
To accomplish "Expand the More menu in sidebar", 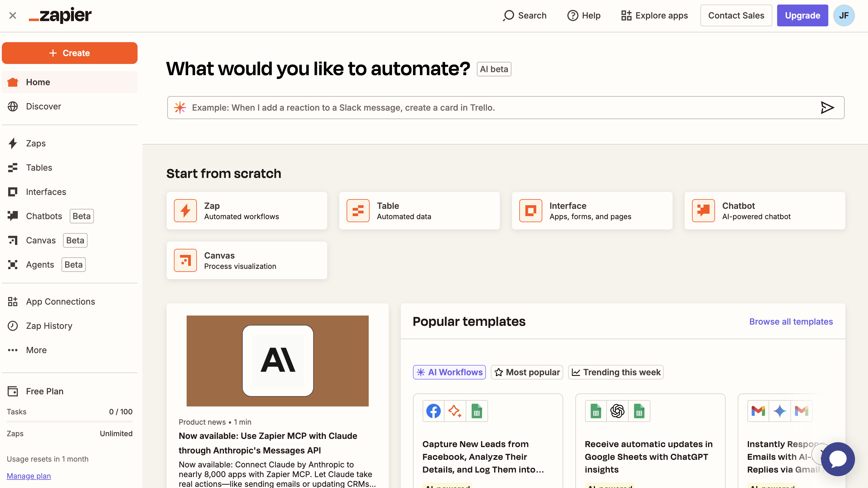I will tap(36, 350).
